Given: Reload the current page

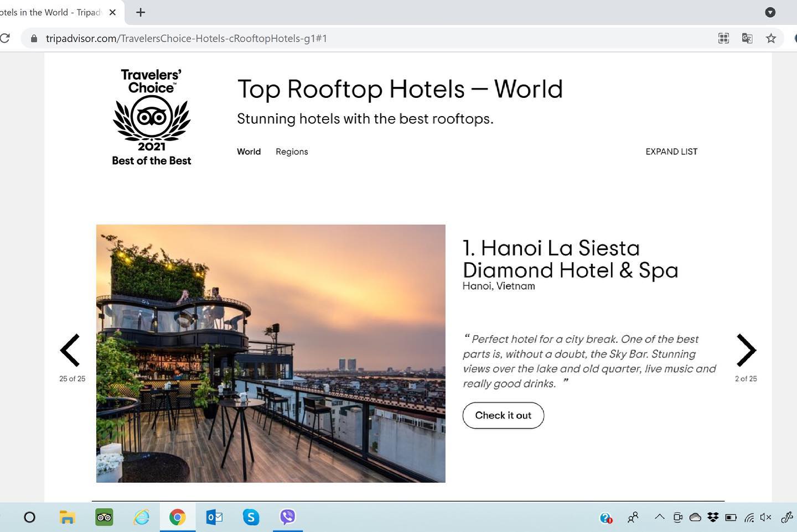Looking at the screenshot, I should tap(6, 38).
